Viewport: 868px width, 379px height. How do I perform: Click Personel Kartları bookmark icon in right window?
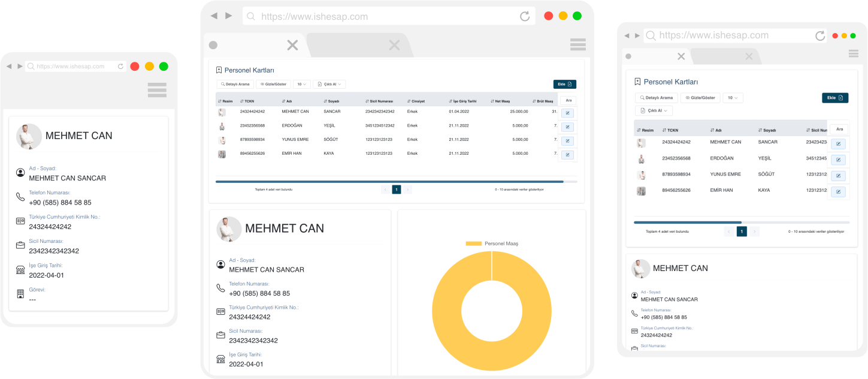[638, 82]
